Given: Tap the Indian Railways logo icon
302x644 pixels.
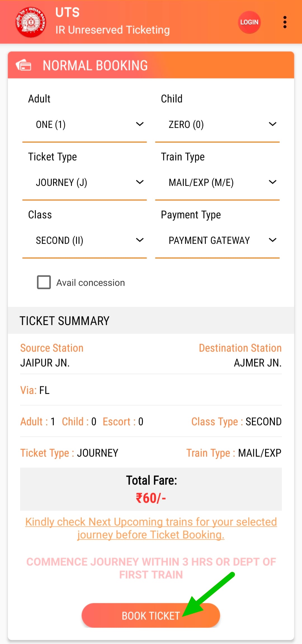Looking at the screenshot, I should [x=31, y=22].
